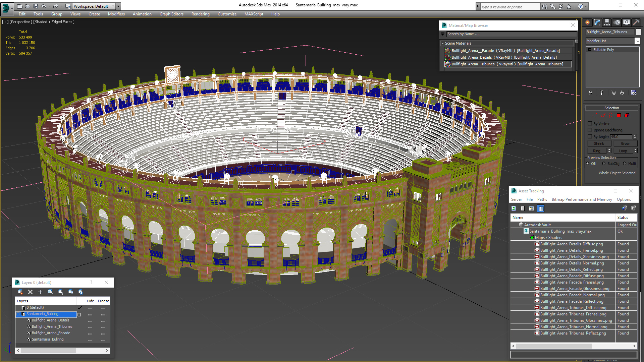Click Refresh icon in Asset Tracking toolbar
Screen dimensions: 644x362
[514, 208]
